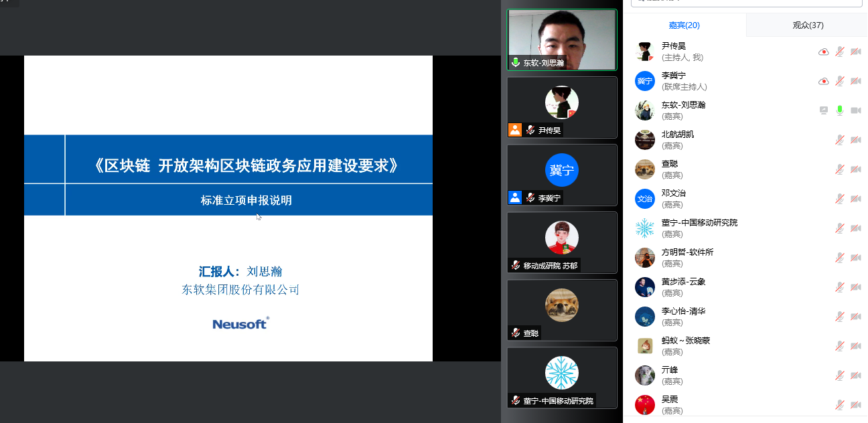Switch to the 观众(37) tab
Image resolution: width=868 pixels, height=423 pixels.
pos(808,25)
